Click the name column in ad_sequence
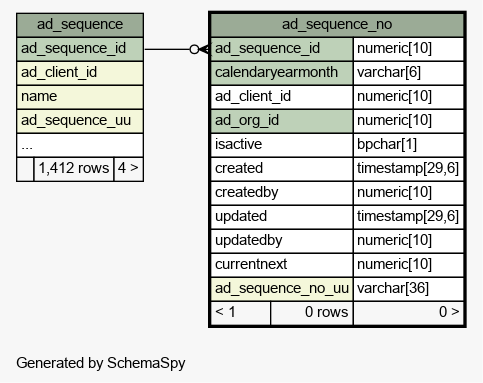Viewport: 483px width, 383px height. point(80,97)
